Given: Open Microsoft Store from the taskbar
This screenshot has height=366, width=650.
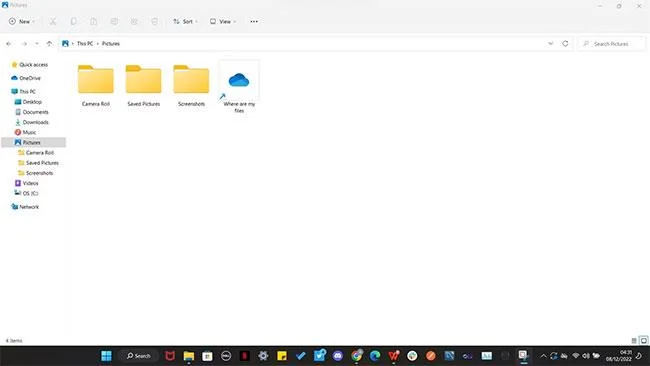Looking at the screenshot, I should [x=207, y=356].
